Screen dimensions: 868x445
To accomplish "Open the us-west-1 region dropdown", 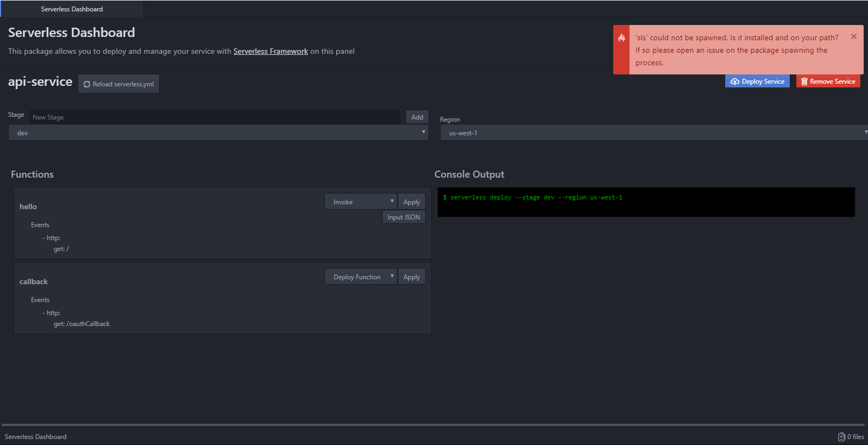I will [654, 133].
